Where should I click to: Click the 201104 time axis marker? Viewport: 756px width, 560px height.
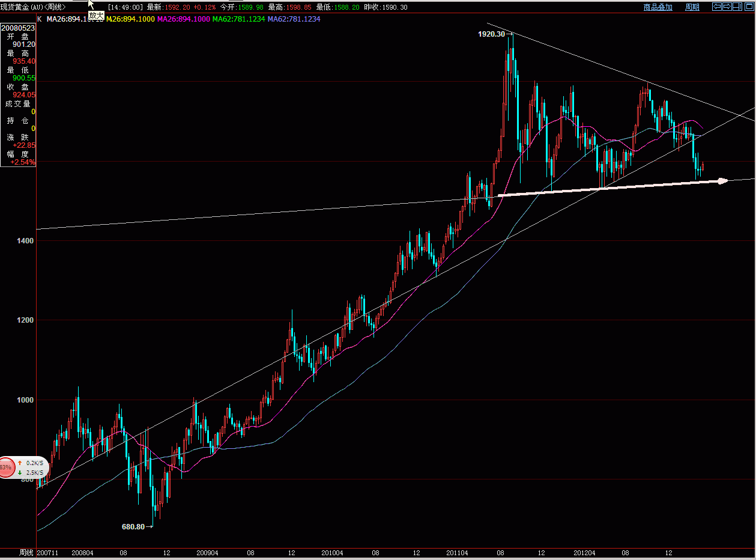[458, 553]
